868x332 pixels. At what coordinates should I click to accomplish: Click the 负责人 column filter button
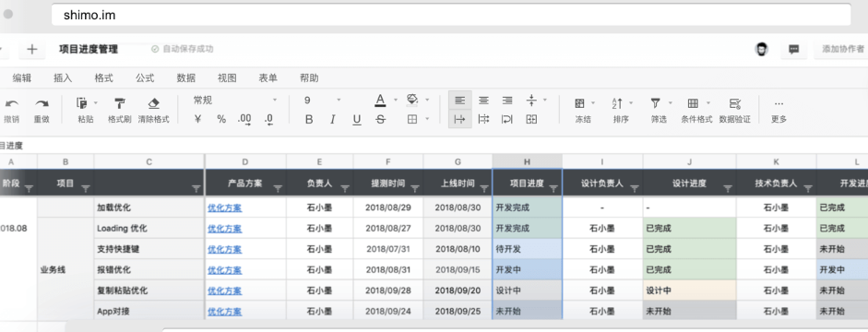tap(344, 189)
